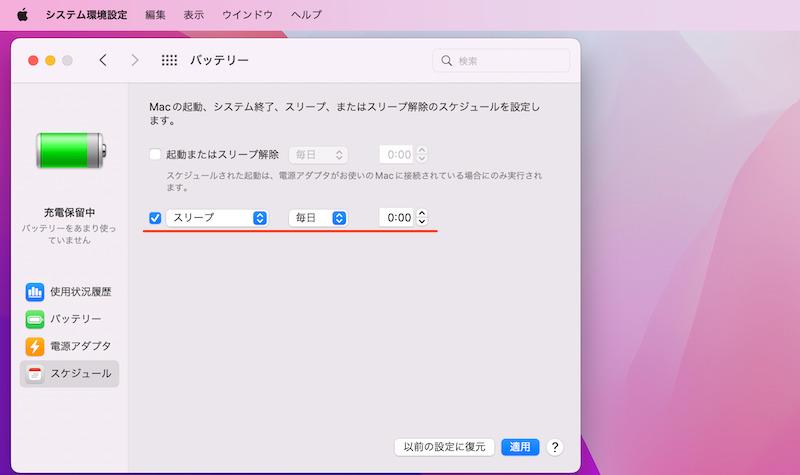Click the sleep time field 0:00
The image size is (800, 475).
397,218
